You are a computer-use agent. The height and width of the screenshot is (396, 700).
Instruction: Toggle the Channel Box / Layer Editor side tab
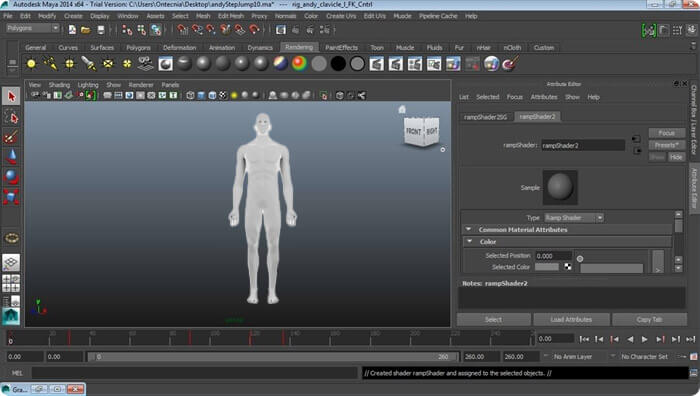click(694, 120)
